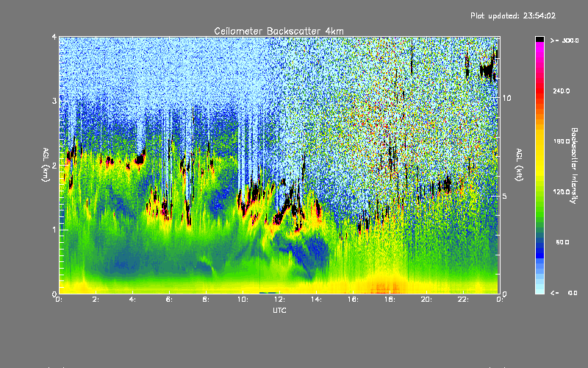Select the '8:' UTC hour tick
The image size is (588, 368).
pos(206,300)
